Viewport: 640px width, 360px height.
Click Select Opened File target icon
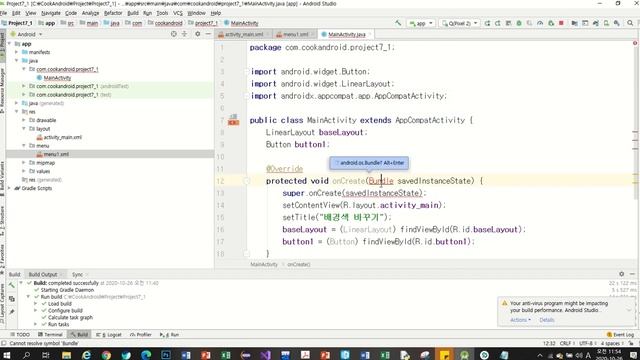[x=174, y=34]
